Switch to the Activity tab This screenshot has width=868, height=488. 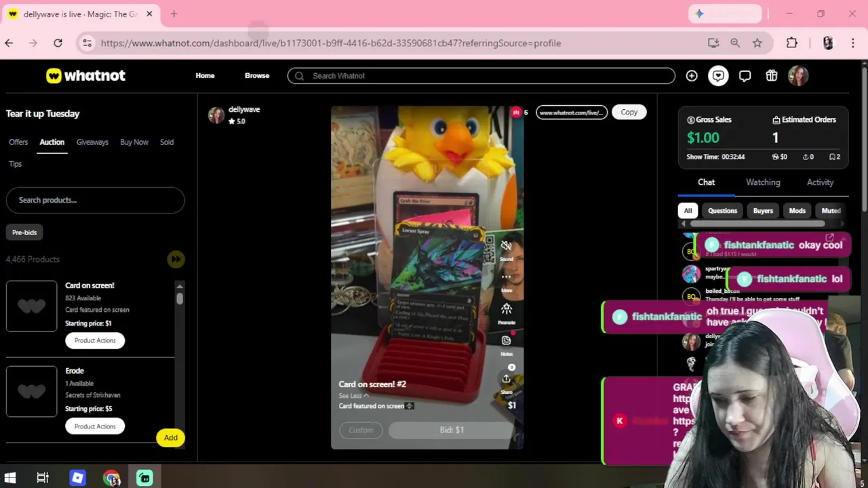coord(820,182)
